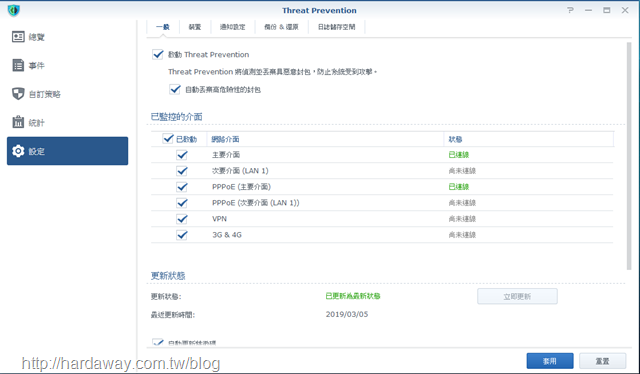Open the 自訂策略 shield icon
Image resolution: width=640 pixels, height=374 pixels.
(18, 94)
